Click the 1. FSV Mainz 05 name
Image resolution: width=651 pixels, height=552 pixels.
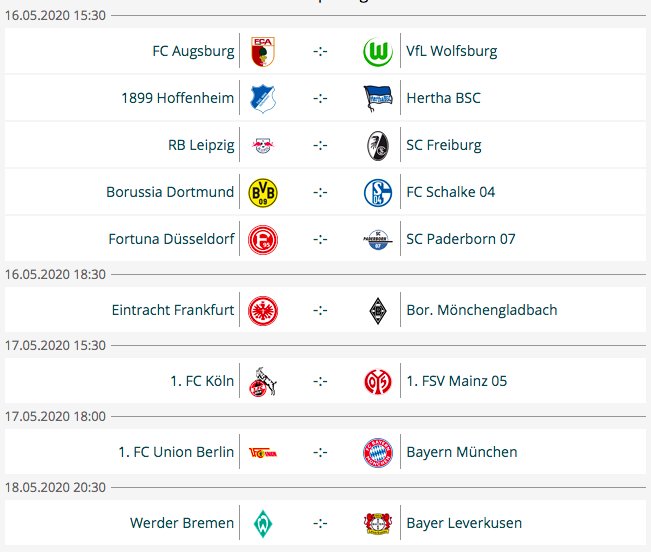[x=457, y=381]
